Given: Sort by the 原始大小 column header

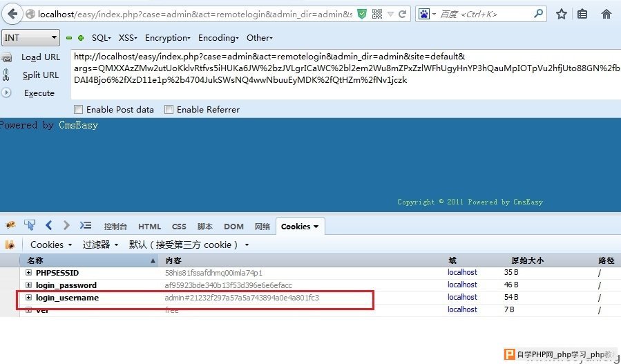Looking at the screenshot, I should tap(528, 260).
